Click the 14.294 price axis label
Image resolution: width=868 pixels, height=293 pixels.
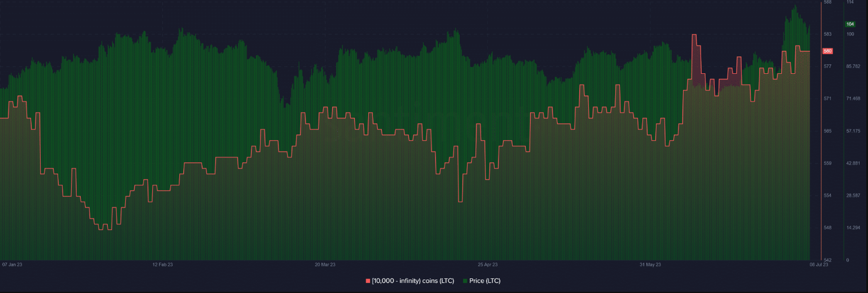coord(852,228)
